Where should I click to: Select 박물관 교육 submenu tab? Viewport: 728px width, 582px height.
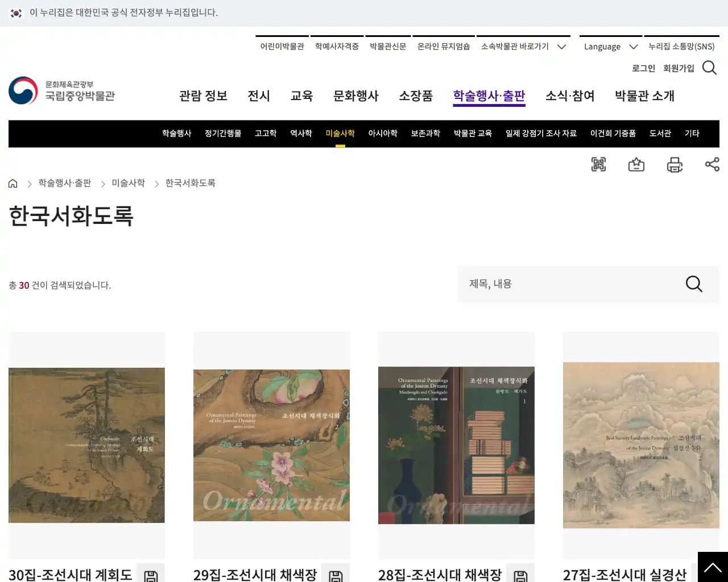473,134
